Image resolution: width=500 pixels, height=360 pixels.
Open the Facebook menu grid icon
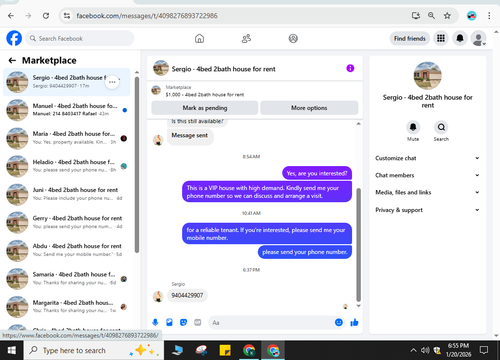441,38
